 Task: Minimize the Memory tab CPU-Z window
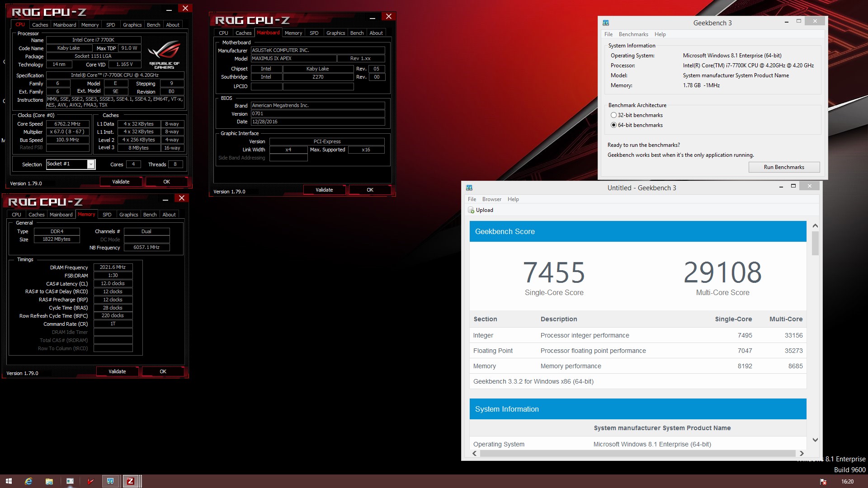(x=165, y=199)
